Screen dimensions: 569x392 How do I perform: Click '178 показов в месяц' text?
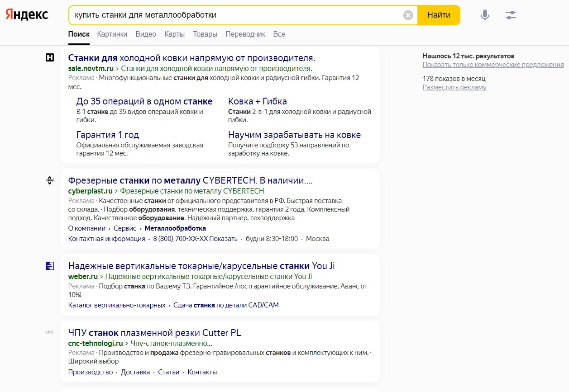pyautogui.click(x=454, y=79)
